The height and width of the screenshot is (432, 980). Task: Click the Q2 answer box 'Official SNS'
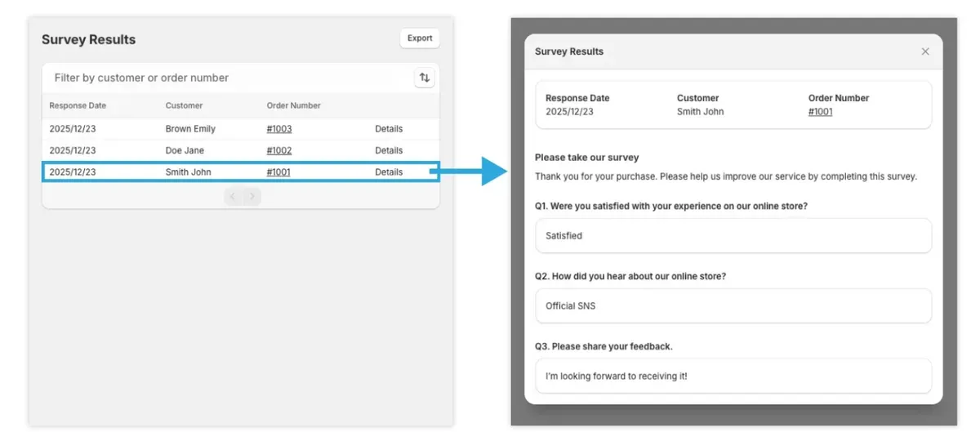pyautogui.click(x=733, y=306)
